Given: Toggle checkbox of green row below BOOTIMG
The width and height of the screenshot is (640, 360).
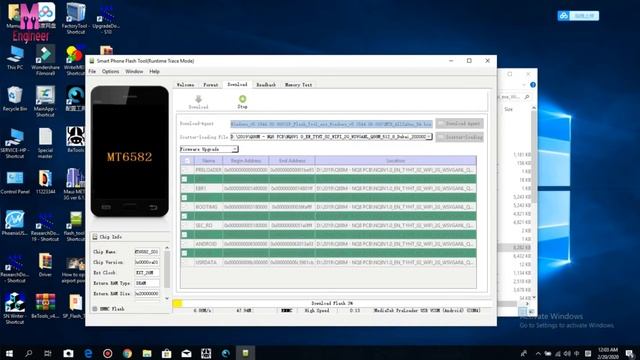Looking at the screenshot, I should pyautogui.click(x=184, y=216).
